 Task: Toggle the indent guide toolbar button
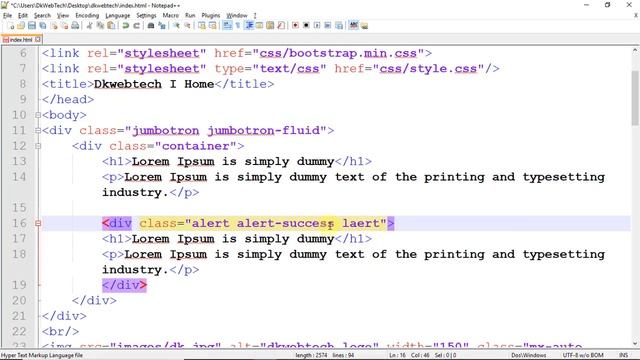249,26
